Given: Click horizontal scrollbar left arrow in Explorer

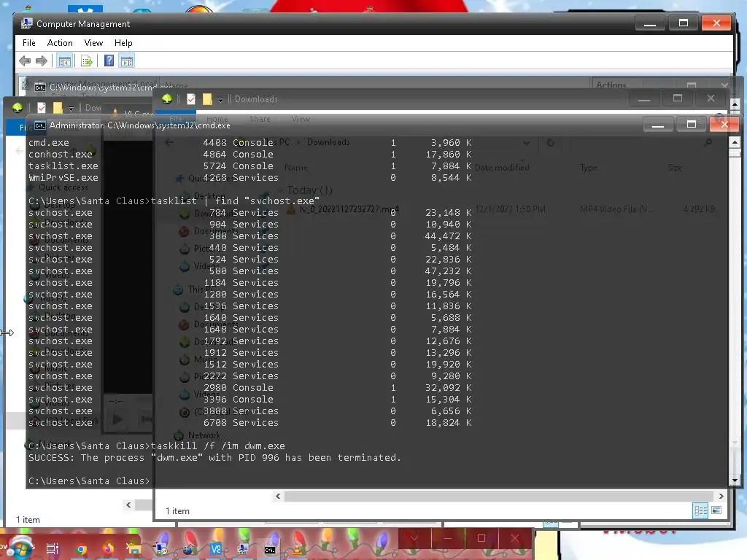Looking at the screenshot, I should point(278,496).
